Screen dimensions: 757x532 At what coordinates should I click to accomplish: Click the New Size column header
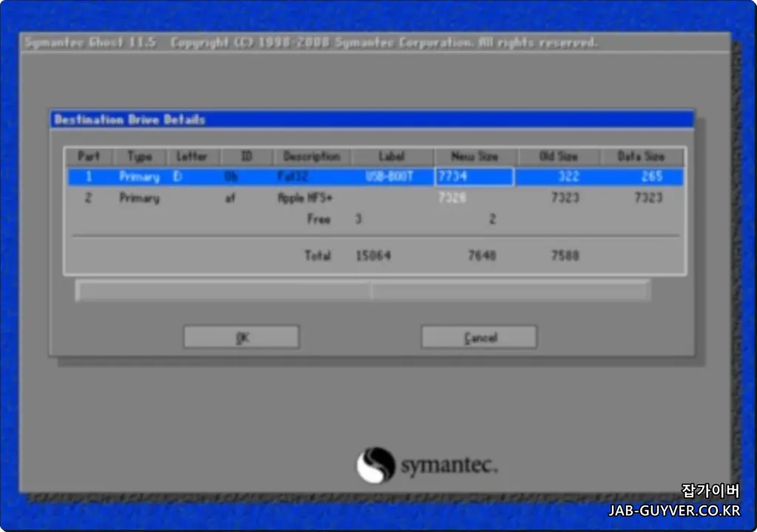(x=474, y=157)
